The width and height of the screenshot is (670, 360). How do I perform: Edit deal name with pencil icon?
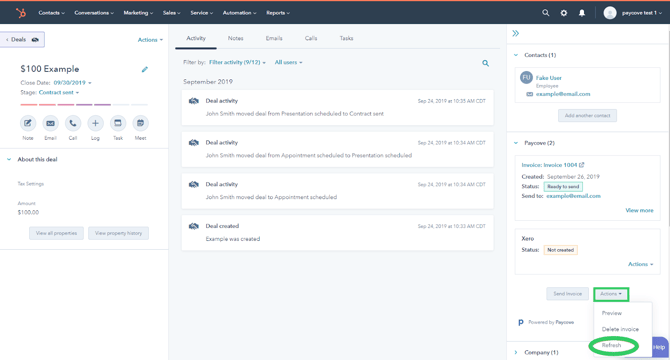145,69
